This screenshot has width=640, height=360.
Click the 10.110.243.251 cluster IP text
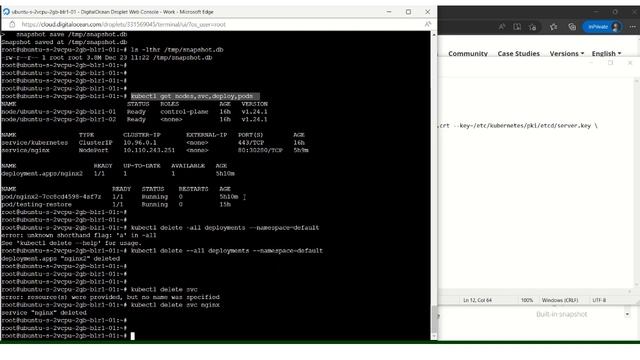(x=149, y=151)
